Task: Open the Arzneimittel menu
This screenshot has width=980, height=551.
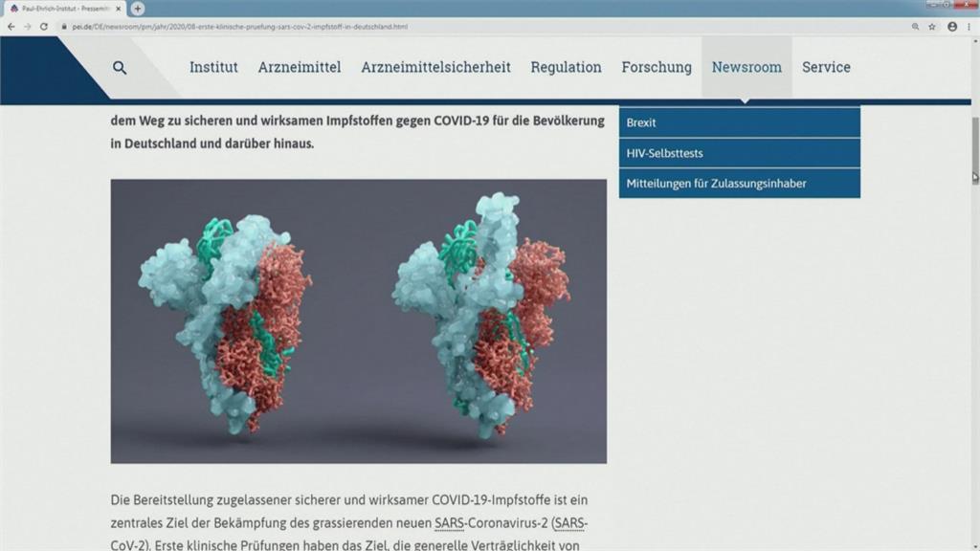Action: (300, 67)
